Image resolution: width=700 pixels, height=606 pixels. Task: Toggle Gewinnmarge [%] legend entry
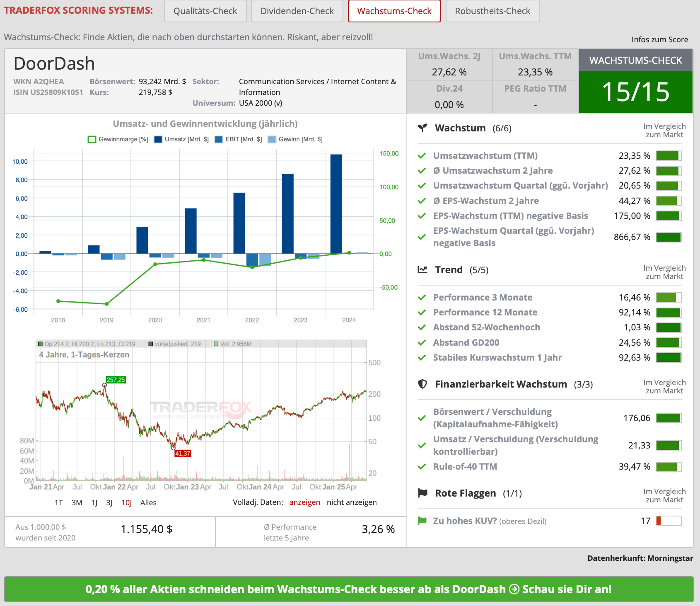tap(118, 139)
